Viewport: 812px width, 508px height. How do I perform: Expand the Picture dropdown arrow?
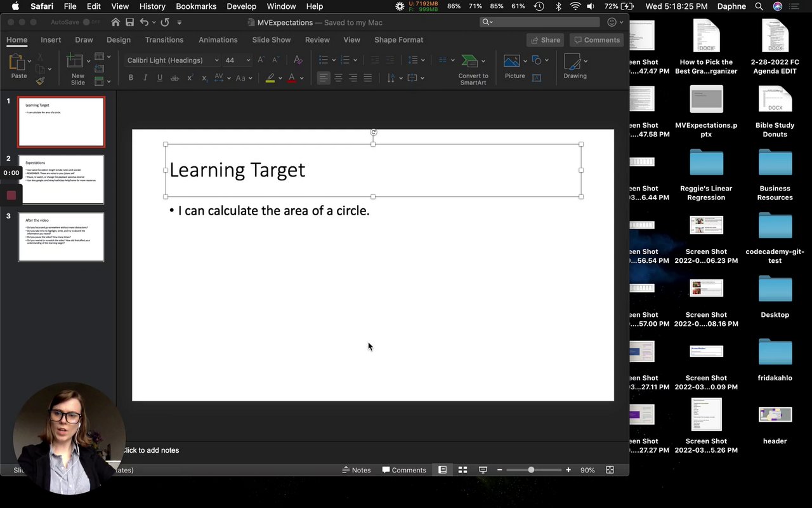[x=525, y=61]
